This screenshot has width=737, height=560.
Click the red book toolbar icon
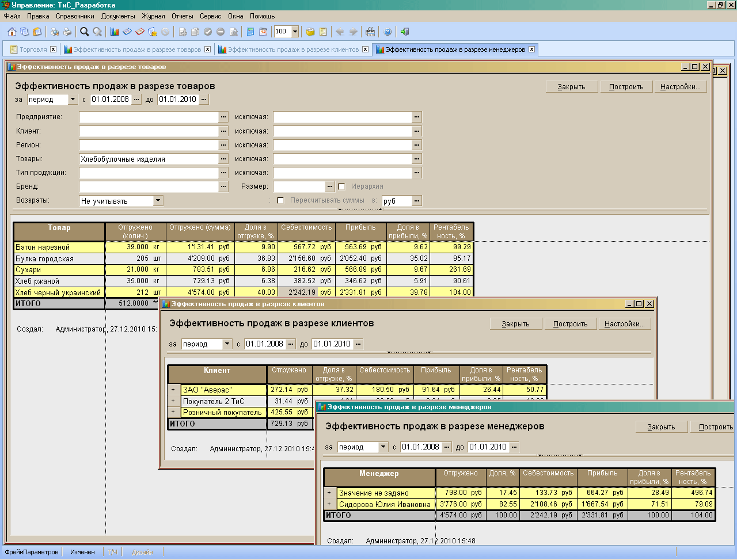[140, 32]
